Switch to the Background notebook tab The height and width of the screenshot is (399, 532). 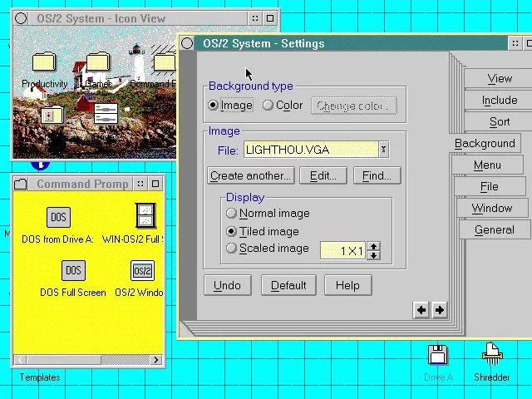485,143
